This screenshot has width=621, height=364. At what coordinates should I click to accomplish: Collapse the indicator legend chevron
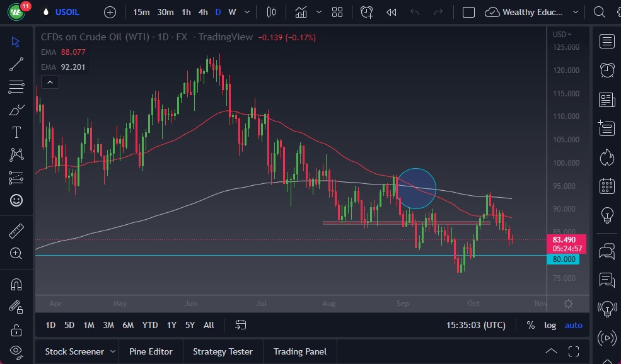coord(50,82)
